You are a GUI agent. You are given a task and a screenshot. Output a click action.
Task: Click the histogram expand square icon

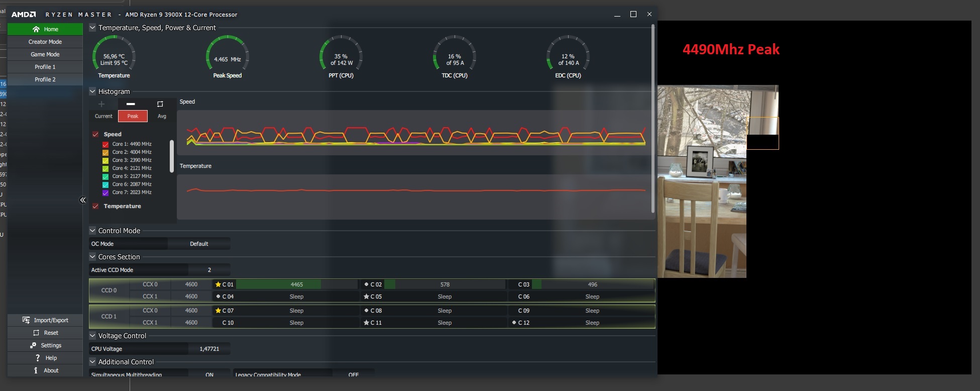click(160, 104)
